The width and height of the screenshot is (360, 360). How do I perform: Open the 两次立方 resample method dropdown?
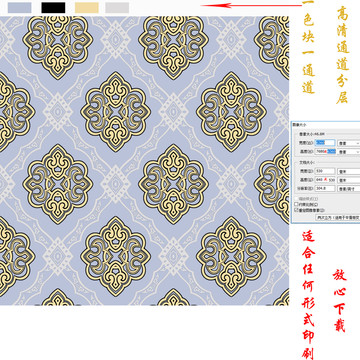coord(338,217)
